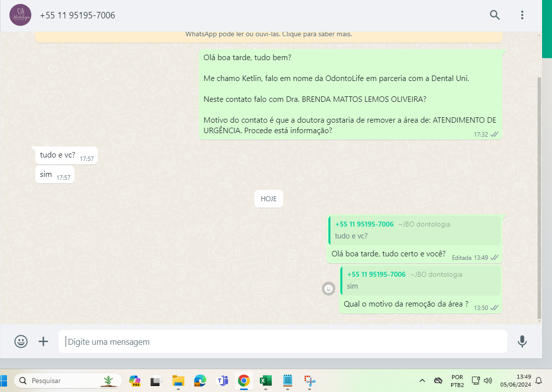Viewport: 552px width, 392px height.
Task: Click the long intro message from Ketlin
Action: click(x=350, y=94)
